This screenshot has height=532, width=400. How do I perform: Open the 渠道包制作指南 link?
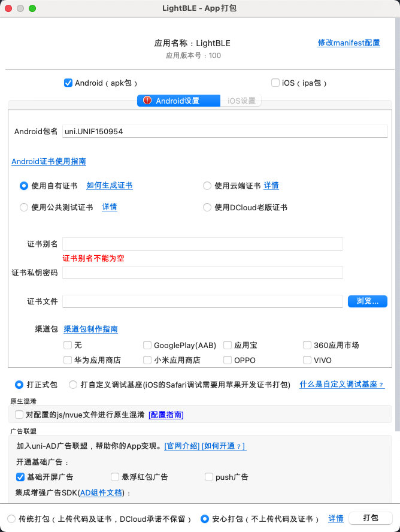pyautogui.click(x=90, y=329)
